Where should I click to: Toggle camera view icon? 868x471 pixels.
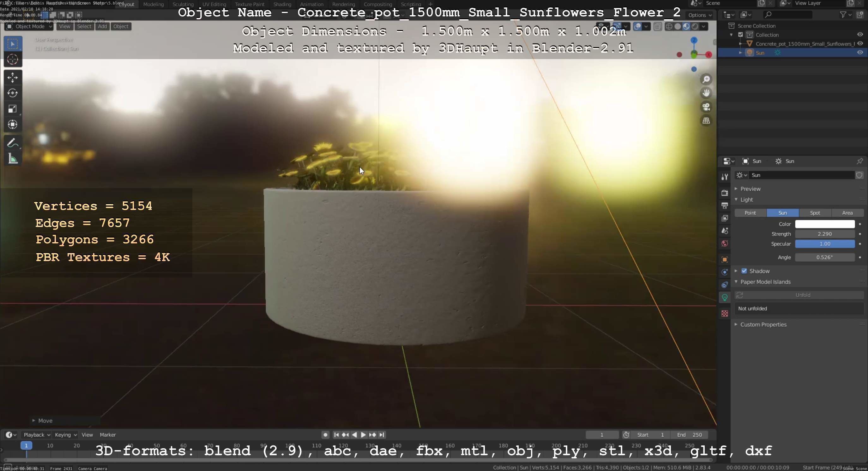[x=706, y=107]
